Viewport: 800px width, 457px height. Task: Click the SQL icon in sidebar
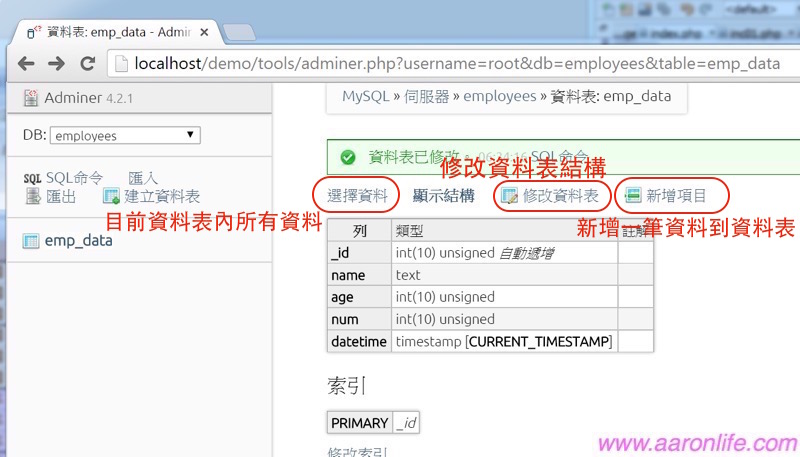32,179
